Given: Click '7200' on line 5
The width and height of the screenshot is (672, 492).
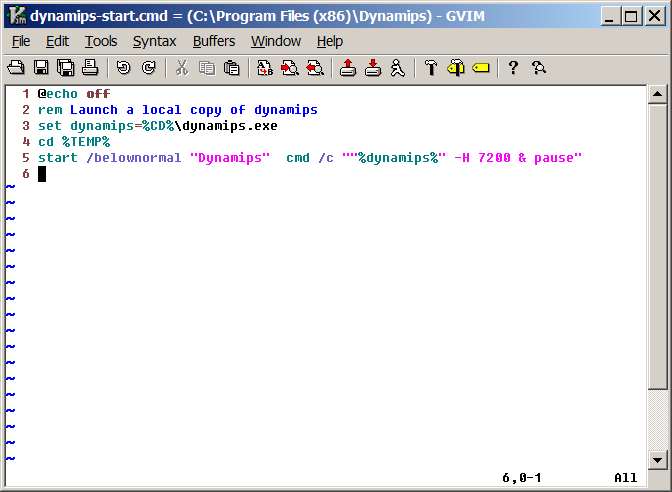Looking at the screenshot, I should (494, 158).
